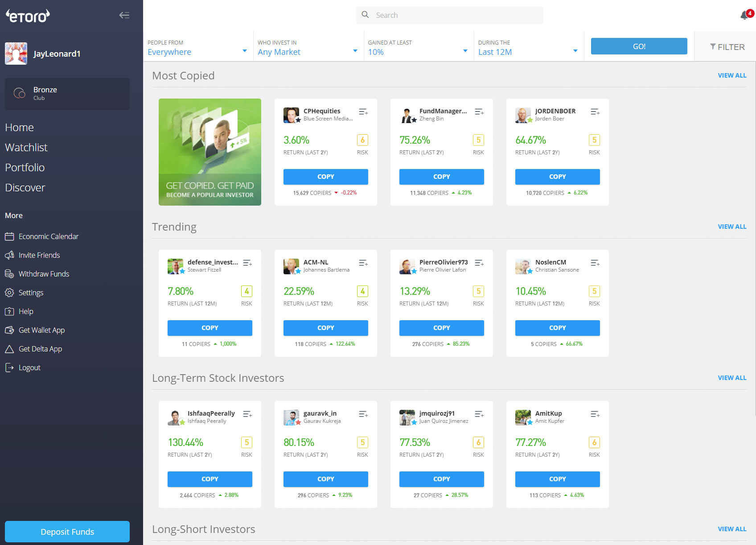The height and width of the screenshot is (545, 756).
Task: Click Deposit Funds button
Action: click(x=67, y=532)
